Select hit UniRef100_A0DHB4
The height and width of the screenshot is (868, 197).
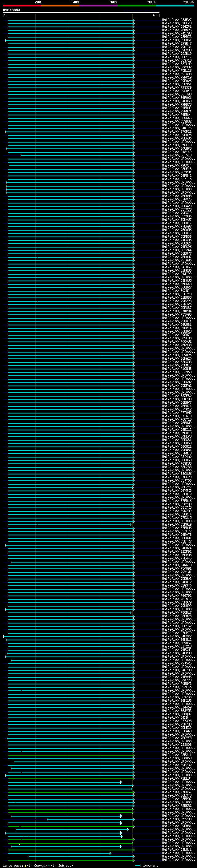[177, 826]
